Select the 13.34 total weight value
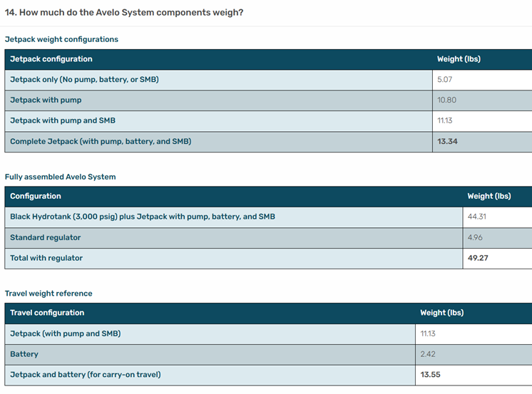This screenshot has height=394, width=532. point(447,142)
